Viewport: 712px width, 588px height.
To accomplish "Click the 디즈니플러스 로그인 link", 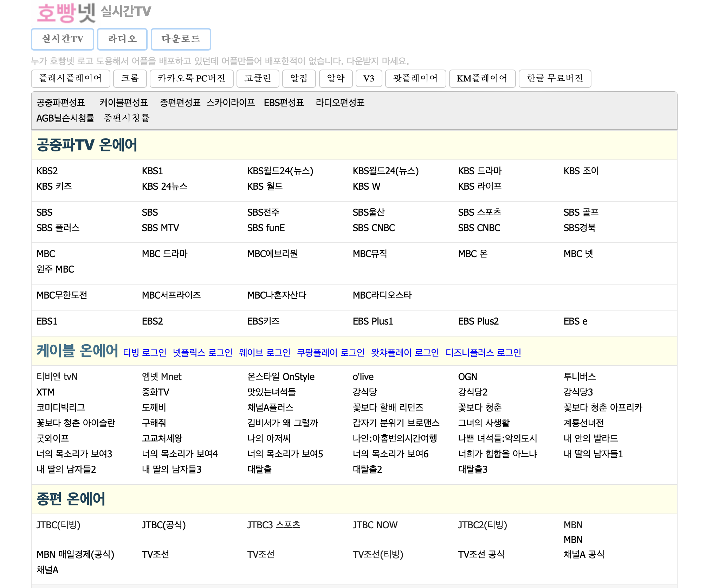I will click(483, 353).
